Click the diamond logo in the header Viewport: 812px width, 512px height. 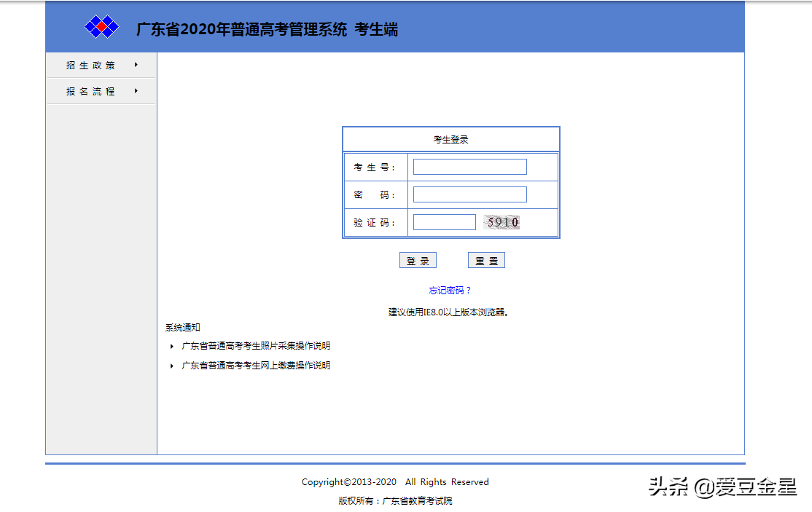pyautogui.click(x=102, y=26)
